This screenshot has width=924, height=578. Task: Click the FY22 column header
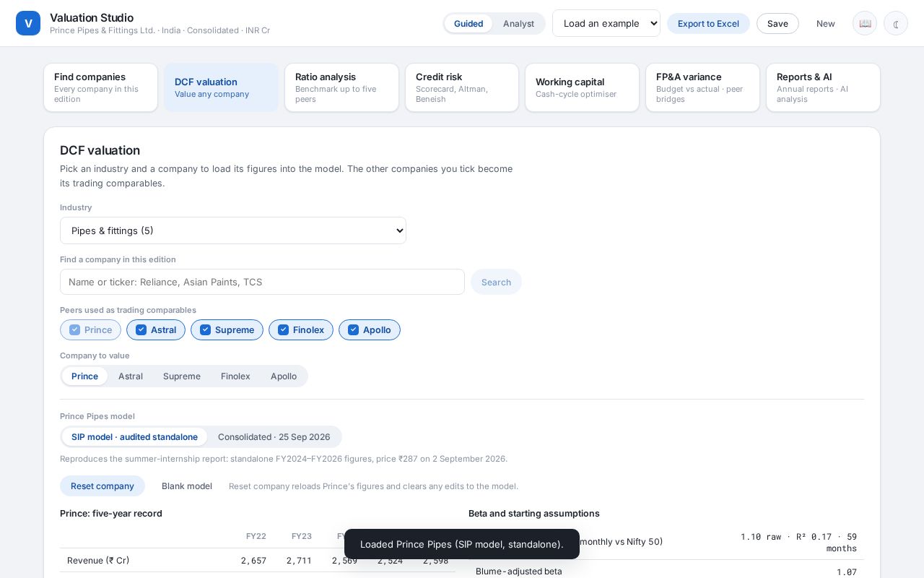256,536
